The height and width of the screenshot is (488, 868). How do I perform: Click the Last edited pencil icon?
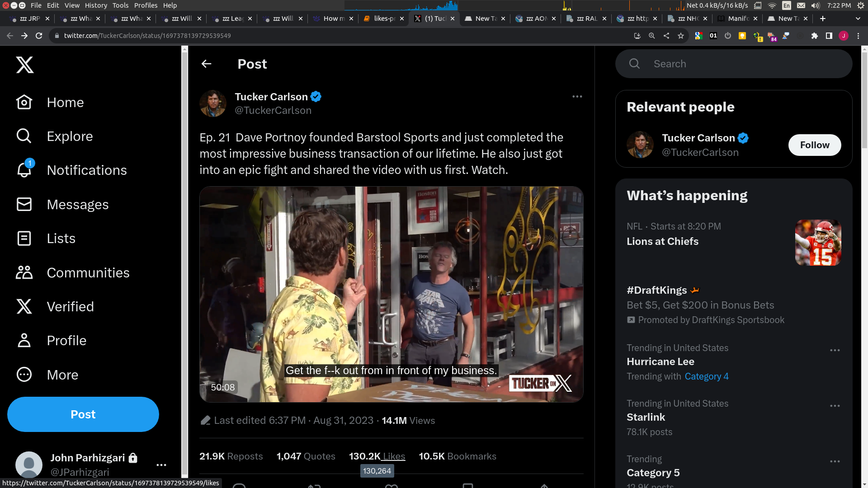tap(205, 420)
